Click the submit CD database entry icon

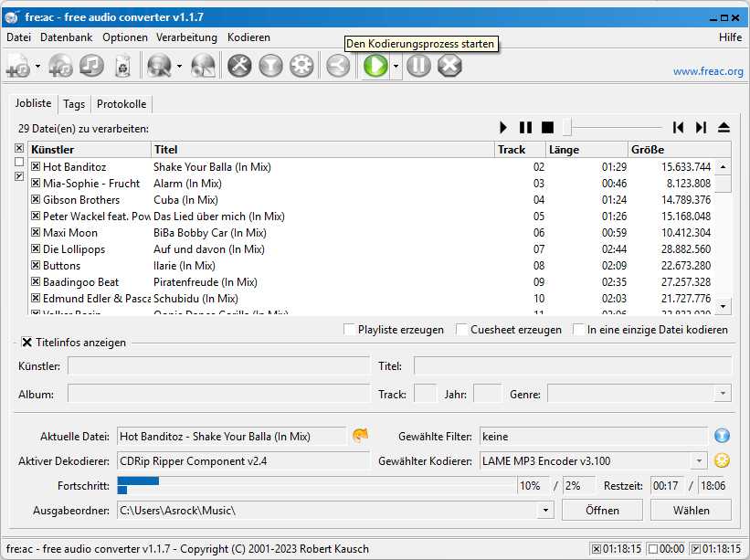coord(204,66)
